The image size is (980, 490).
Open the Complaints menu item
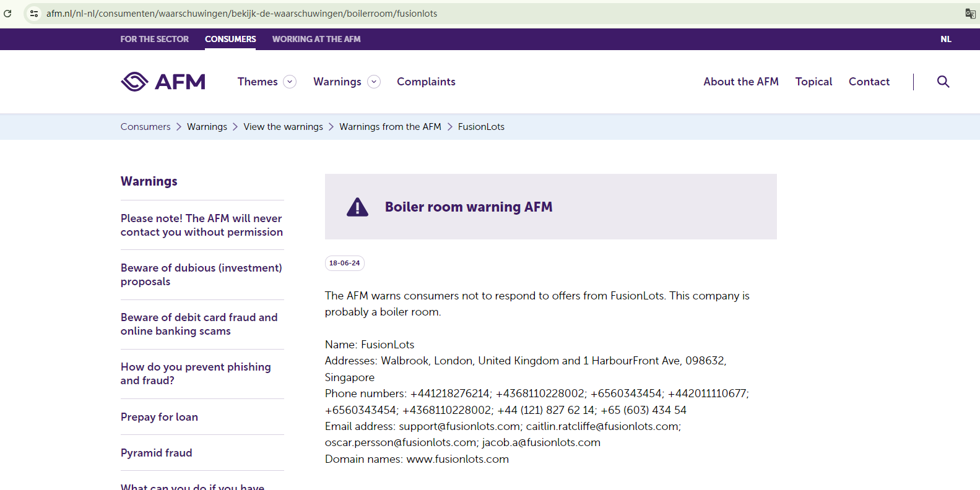[x=426, y=82]
